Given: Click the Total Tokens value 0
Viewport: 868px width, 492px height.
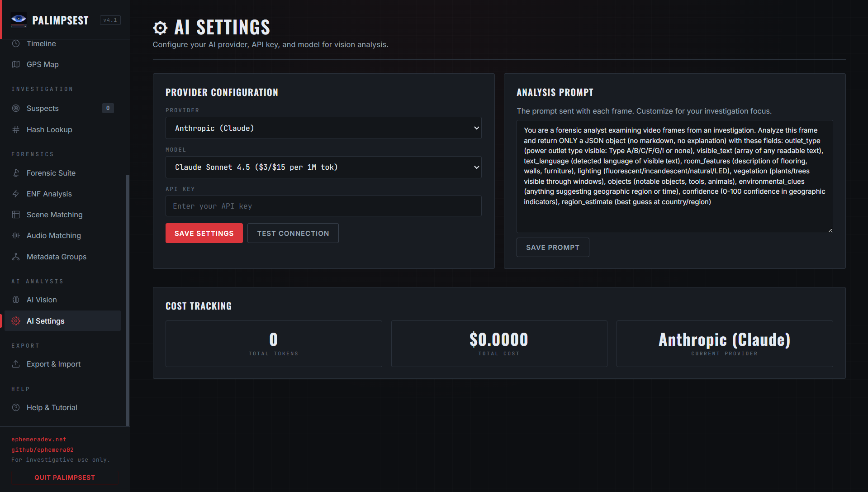Looking at the screenshot, I should [274, 339].
